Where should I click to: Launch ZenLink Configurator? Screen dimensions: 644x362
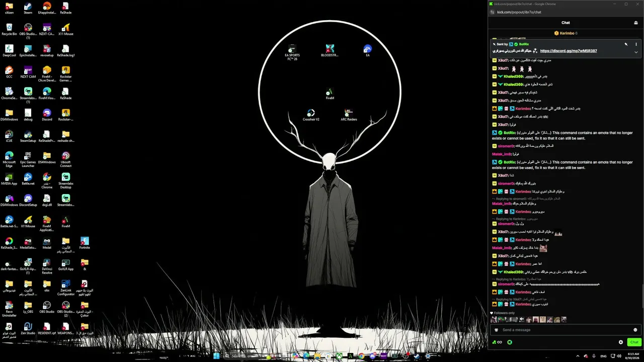pyautogui.click(x=65, y=288)
